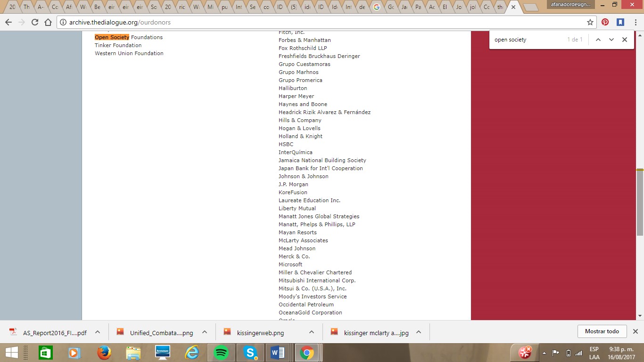The width and height of the screenshot is (644, 362).
Task: Go back to the previous page
Action: tap(8, 22)
